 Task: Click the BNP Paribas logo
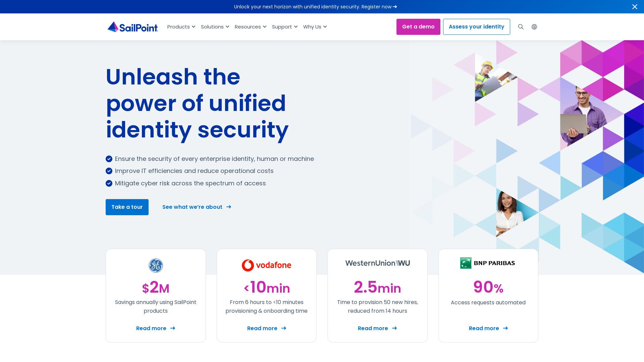click(488, 263)
